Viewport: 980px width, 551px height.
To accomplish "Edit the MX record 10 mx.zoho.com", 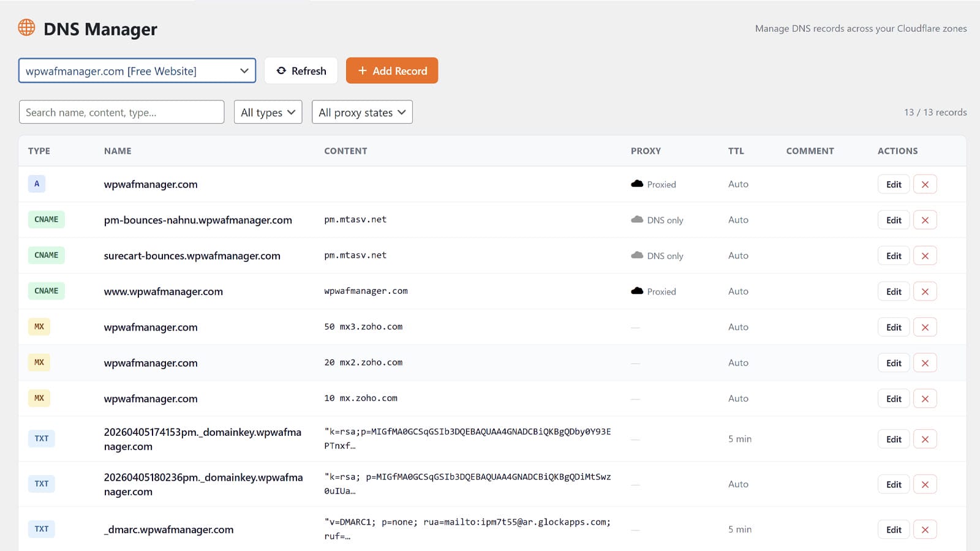I will point(894,399).
